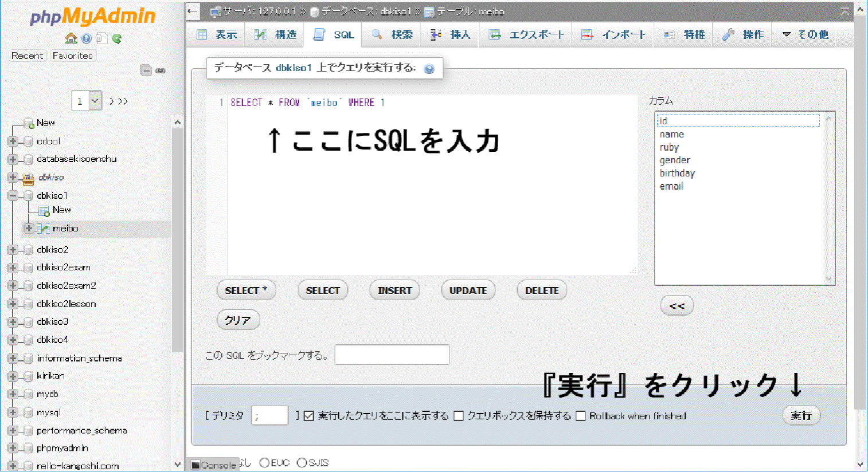868x472 pixels.
Task: Open the 構造 structure tab
Action: (x=276, y=34)
